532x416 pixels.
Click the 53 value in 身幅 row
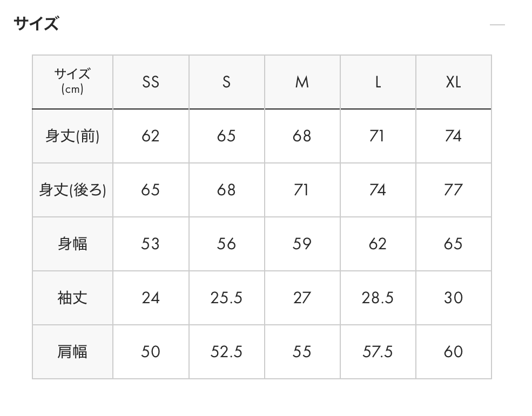pyautogui.click(x=151, y=244)
